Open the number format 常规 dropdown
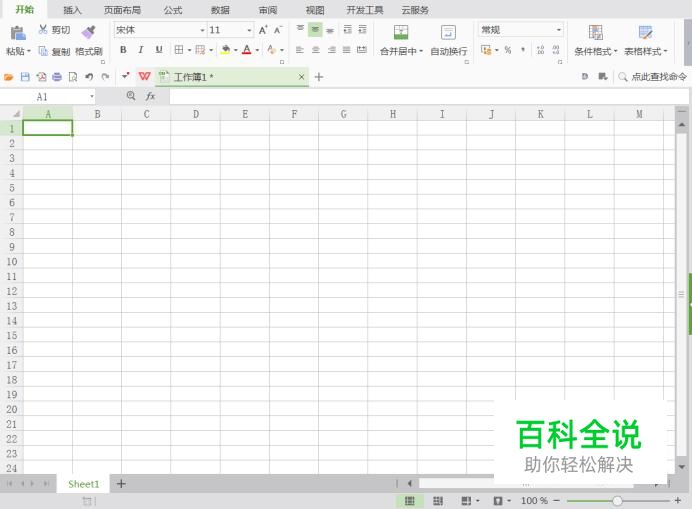The image size is (692, 509). coord(559,30)
